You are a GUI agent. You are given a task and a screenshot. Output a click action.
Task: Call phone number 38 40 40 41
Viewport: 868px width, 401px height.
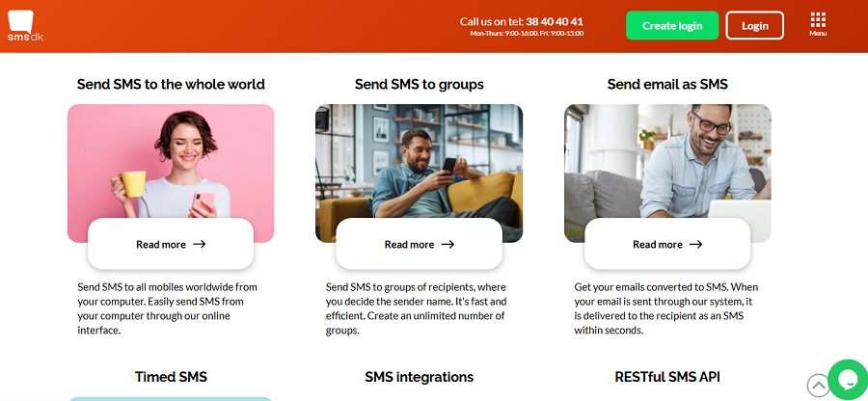555,21
